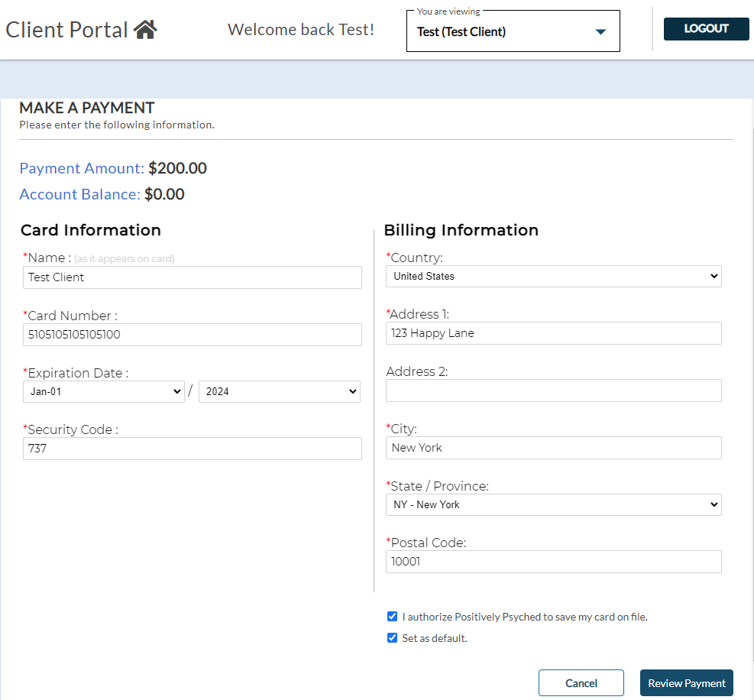This screenshot has height=700, width=754.
Task: Click the dropdown arrow next to Test (Test Client)
Action: pyautogui.click(x=600, y=32)
